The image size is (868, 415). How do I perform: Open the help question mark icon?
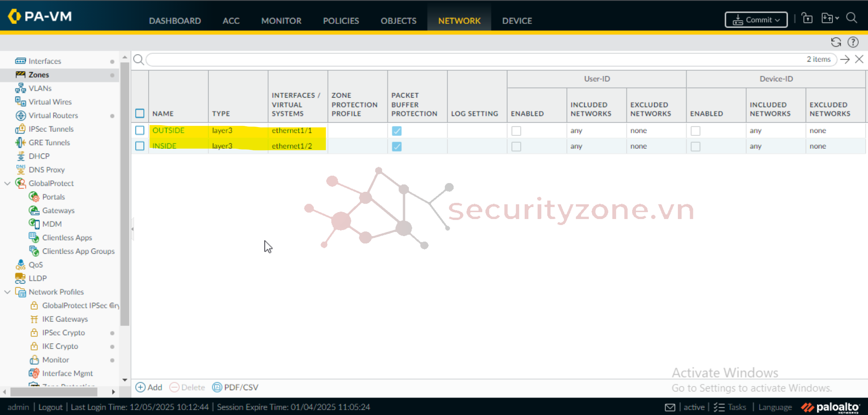pos(853,42)
